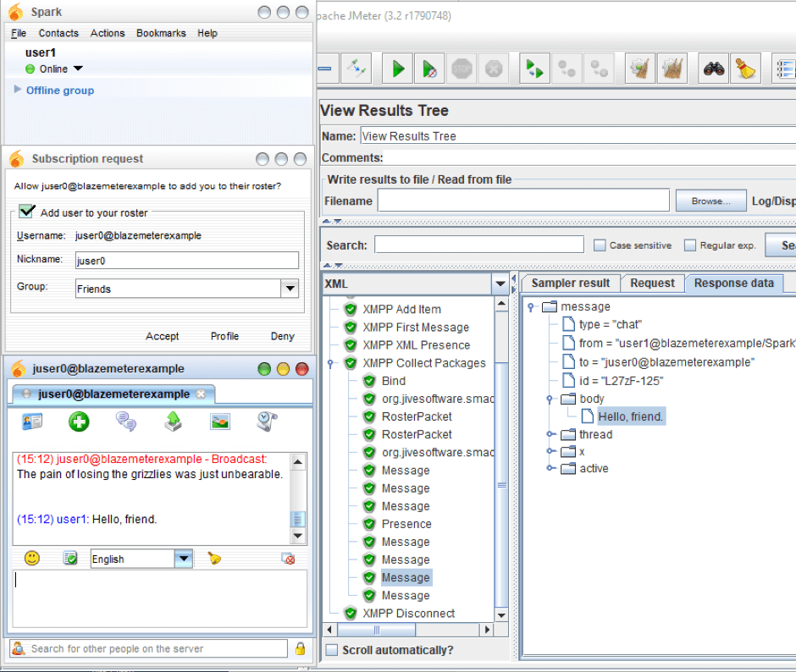View contact profile icon in chat window
The height and width of the screenshot is (672, 796).
[32, 421]
